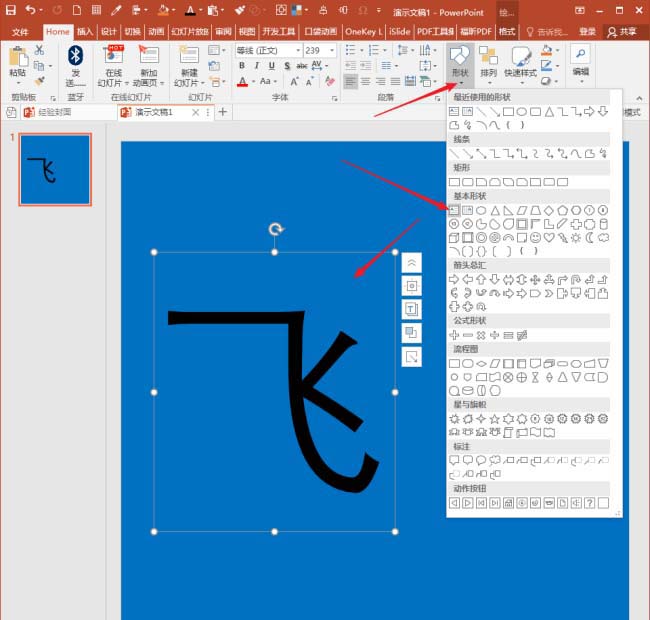Image resolution: width=650 pixels, height=620 pixels.
Task: Select slide 1 thumbnail
Action: 55,170
